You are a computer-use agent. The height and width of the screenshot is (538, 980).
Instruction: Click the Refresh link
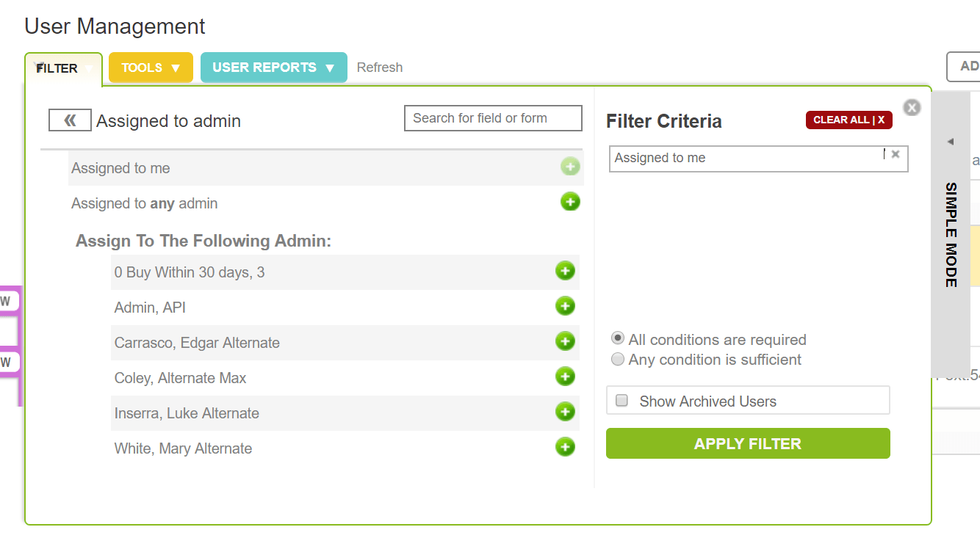(380, 68)
